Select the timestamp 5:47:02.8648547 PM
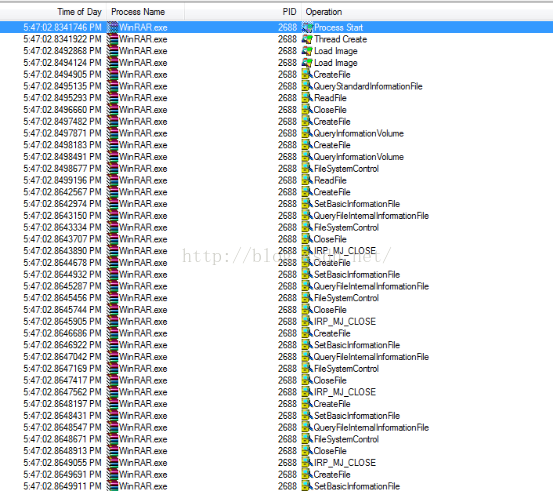 62,427
